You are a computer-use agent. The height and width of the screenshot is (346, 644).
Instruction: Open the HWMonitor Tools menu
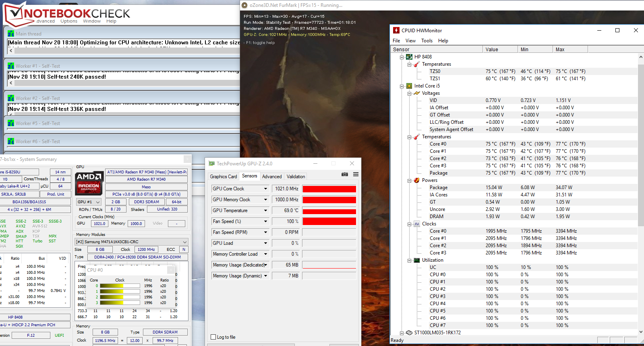(427, 41)
